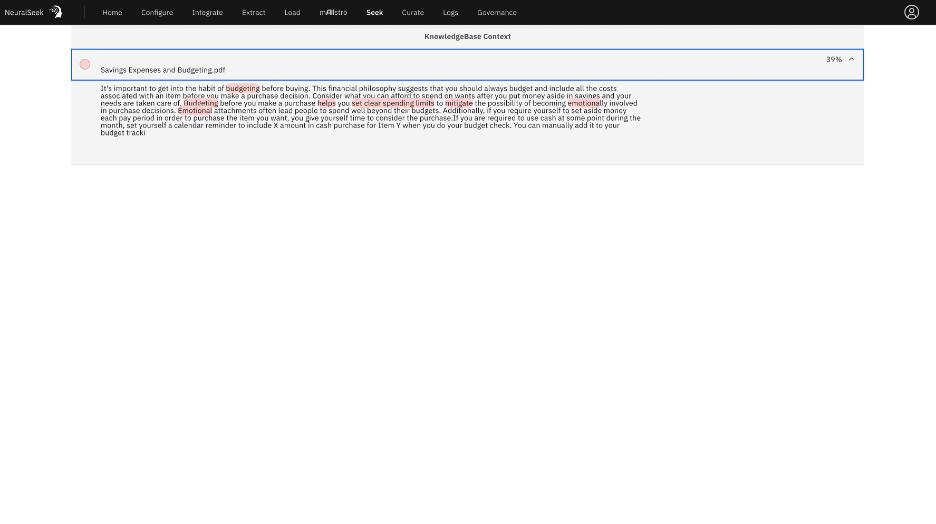Open the Curate menu item
Screen dimensions: 936x524
[x=412, y=13]
